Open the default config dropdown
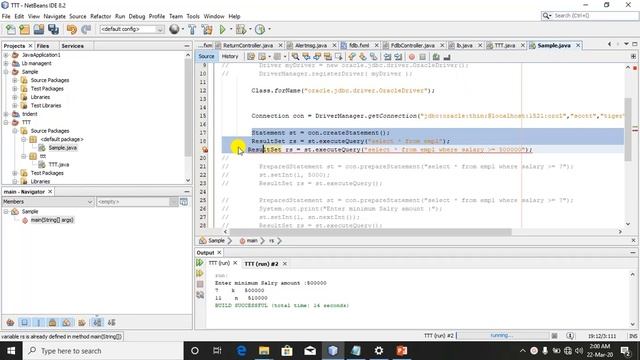The width and height of the screenshot is (640, 360). click(x=132, y=29)
